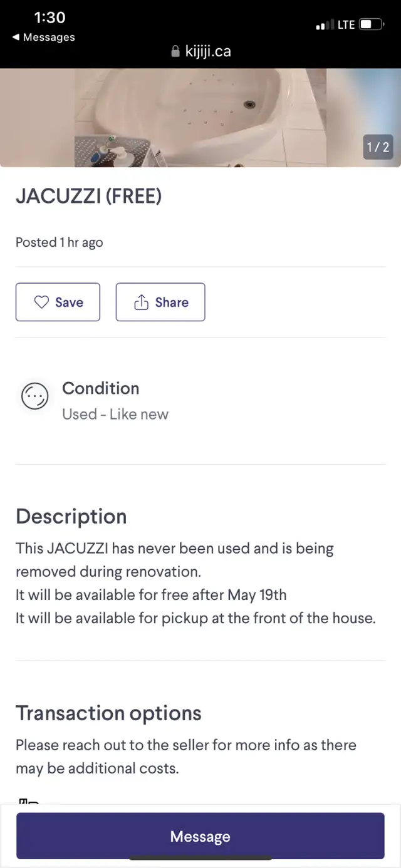Tap the 1 / 2 photo counter

[x=378, y=147]
